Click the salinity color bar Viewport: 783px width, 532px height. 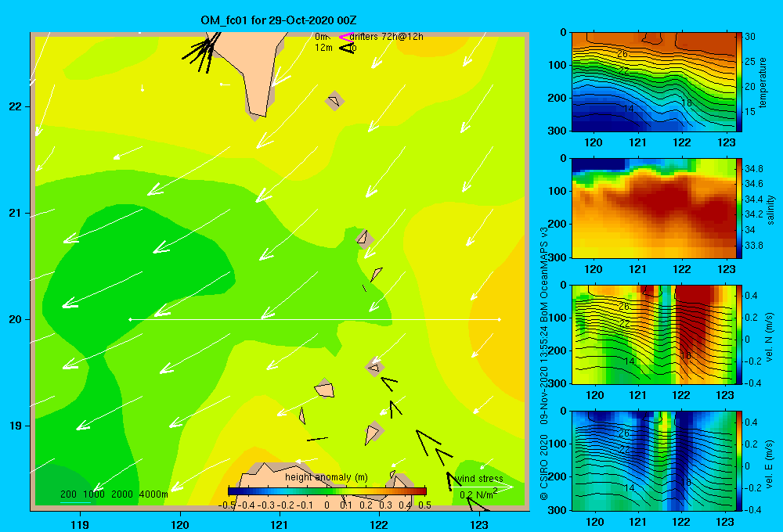[739, 208]
